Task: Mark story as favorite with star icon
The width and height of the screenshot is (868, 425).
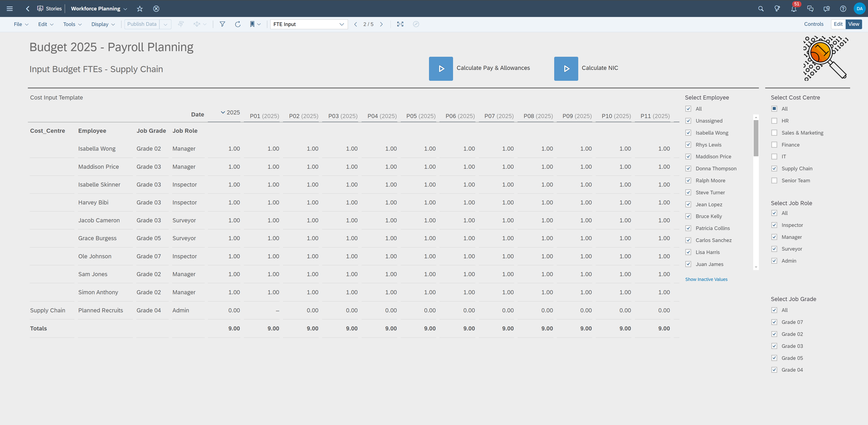Action: (140, 9)
